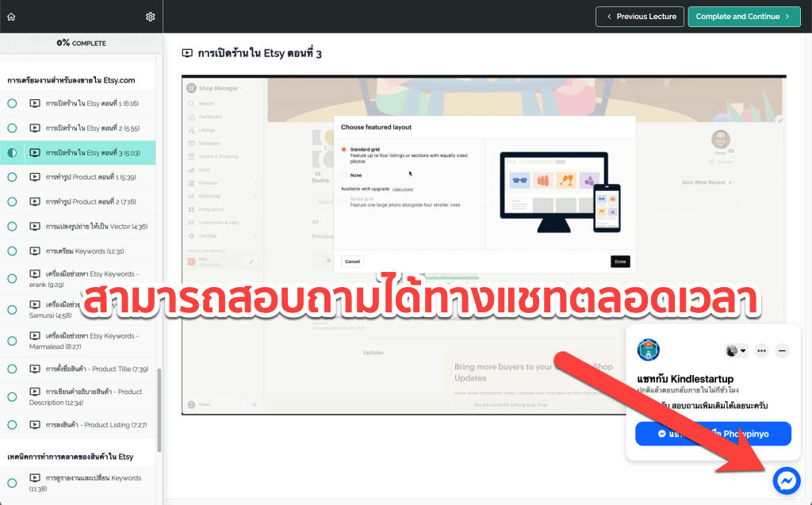Image resolution: width=812 pixels, height=505 pixels.
Task: Go to Previous Lecture
Action: [x=640, y=17]
